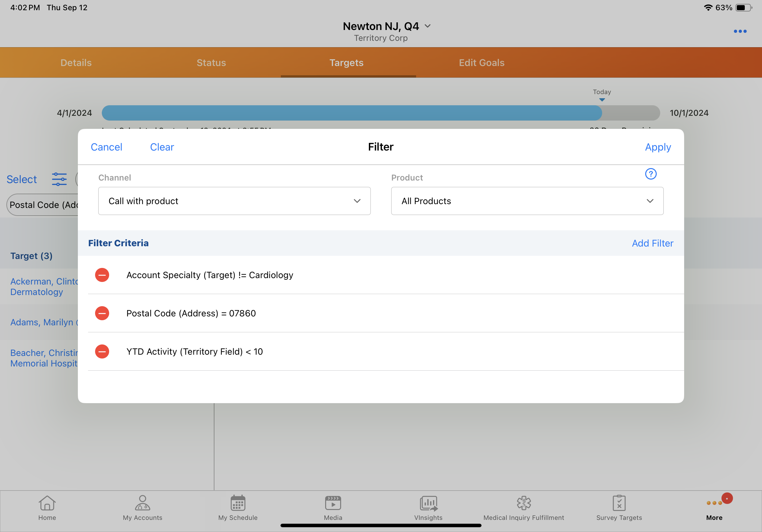Expand the Channel dropdown Call with product
Viewport: 762px width, 532px height.
coord(234,201)
